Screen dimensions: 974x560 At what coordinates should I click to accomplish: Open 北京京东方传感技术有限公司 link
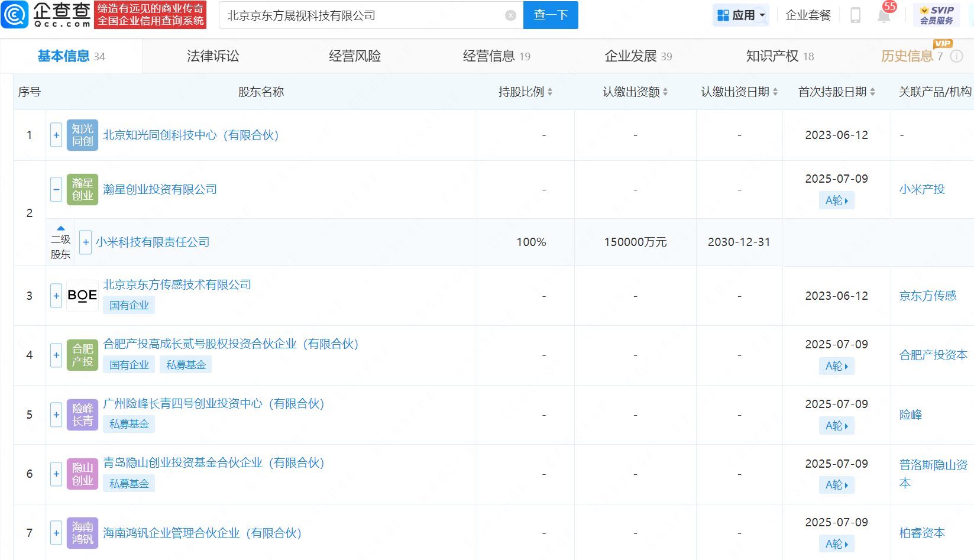pyautogui.click(x=177, y=284)
